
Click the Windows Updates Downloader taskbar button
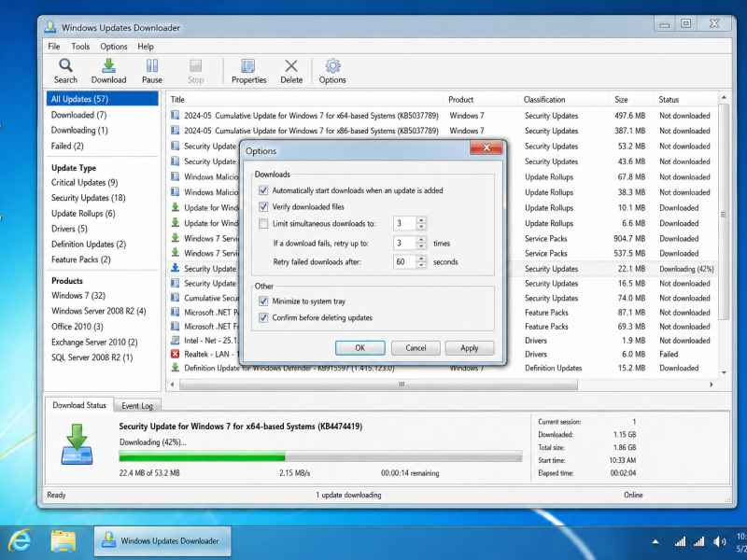[162, 541]
